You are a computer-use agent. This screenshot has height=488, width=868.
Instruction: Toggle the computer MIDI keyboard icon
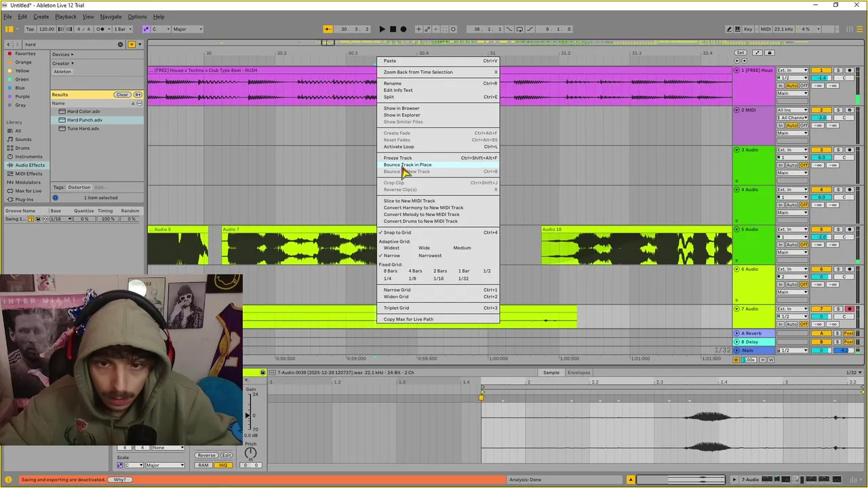(x=737, y=29)
